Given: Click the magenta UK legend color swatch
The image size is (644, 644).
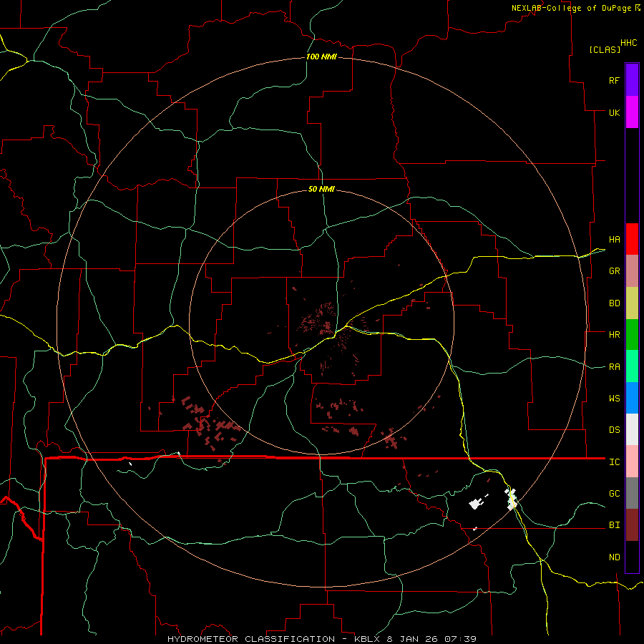Looking at the screenshot, I should coord(632,112).
